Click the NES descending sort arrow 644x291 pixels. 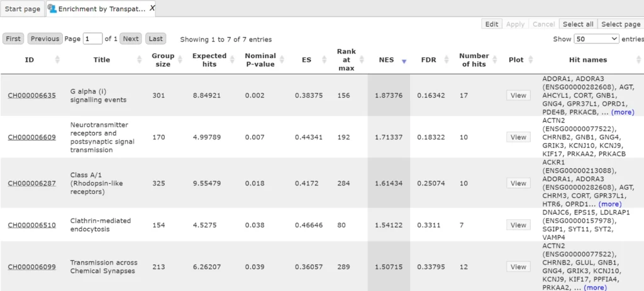[404, 60]
